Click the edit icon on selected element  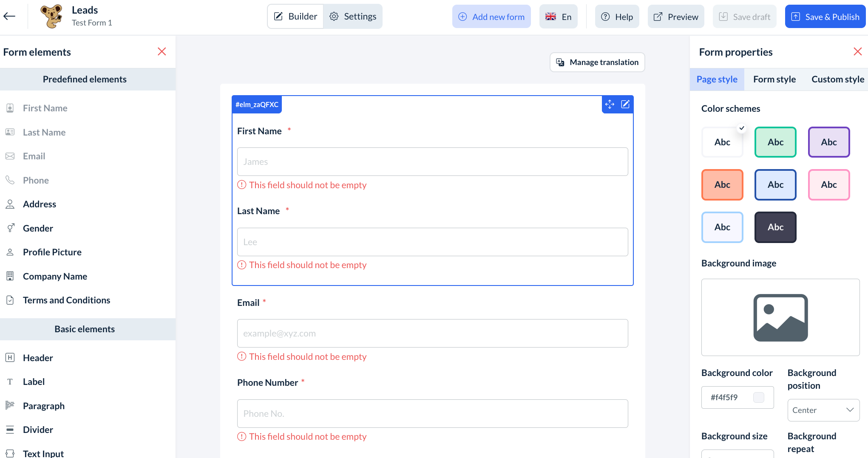click(x=625, y=104)
